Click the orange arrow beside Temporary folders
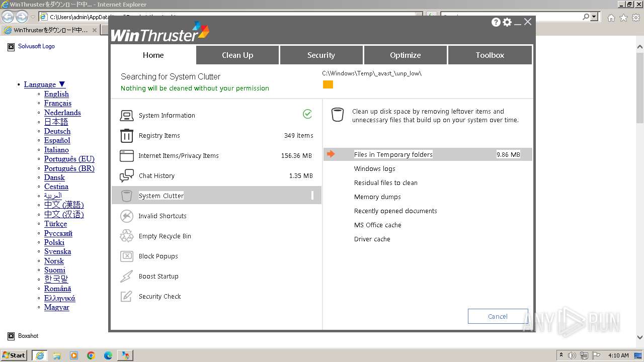This screenshot has width=644, height=362. (331, 154)
